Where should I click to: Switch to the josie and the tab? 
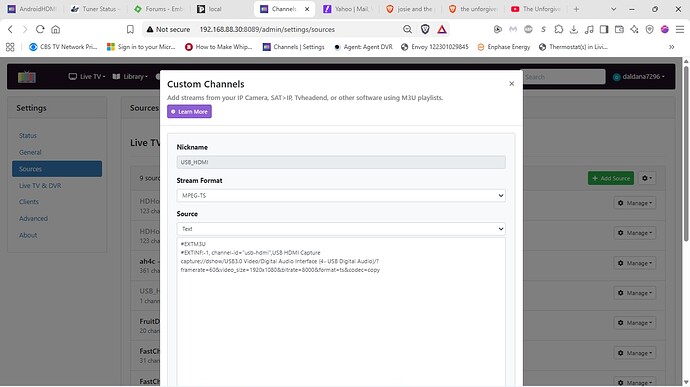click(411, 9)
